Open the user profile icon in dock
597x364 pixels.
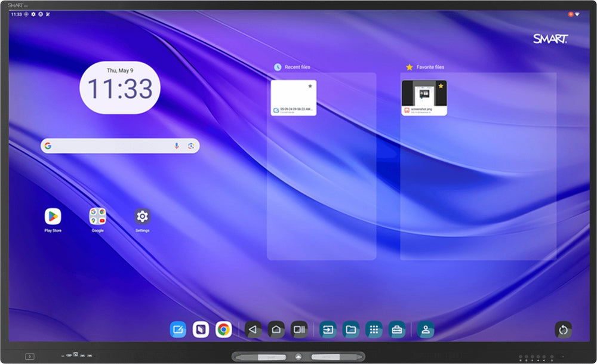coord(425,329)
